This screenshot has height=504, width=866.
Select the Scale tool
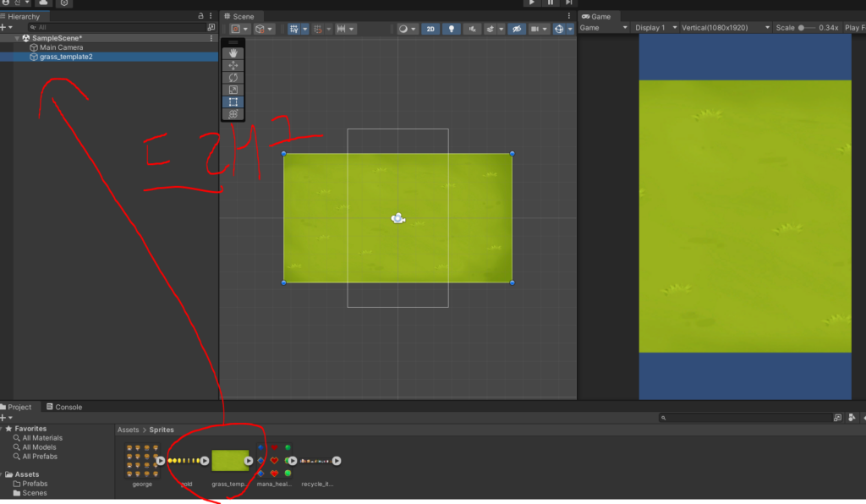coord(233,90)
